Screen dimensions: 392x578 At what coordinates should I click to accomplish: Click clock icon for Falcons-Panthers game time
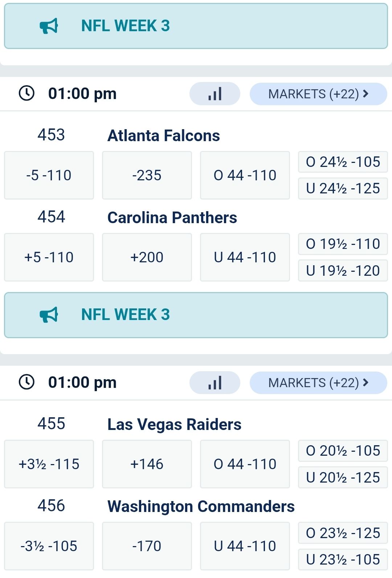tap(26, 93)
